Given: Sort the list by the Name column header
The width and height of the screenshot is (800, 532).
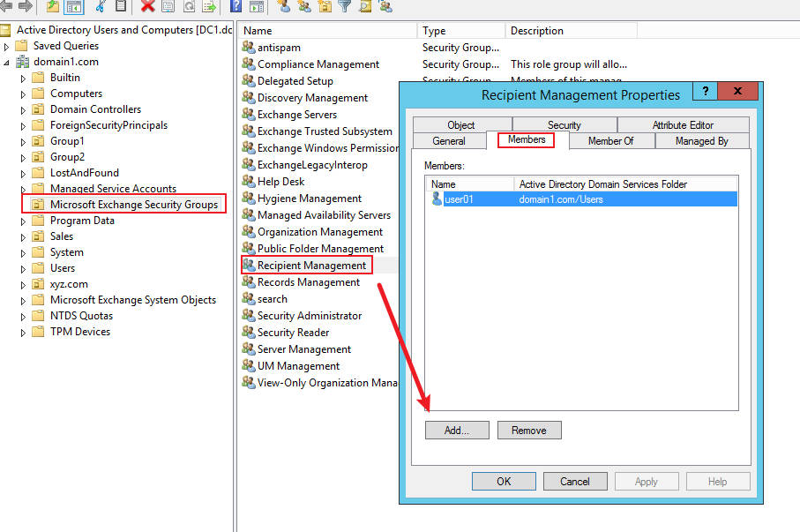Looking at the screenshot, I should tap(328, 31).
